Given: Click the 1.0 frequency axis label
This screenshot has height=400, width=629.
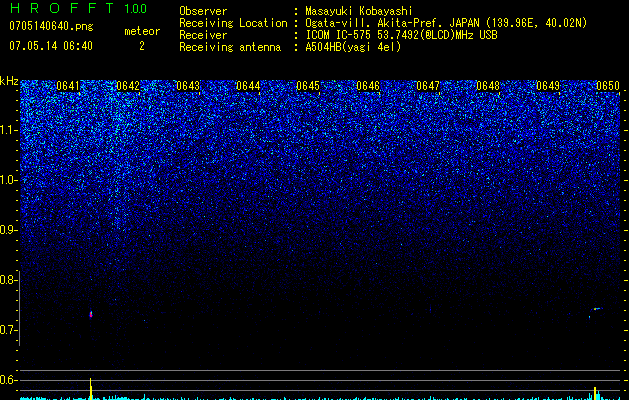Looking at the screenshot, I should click(x=8, y=180).
